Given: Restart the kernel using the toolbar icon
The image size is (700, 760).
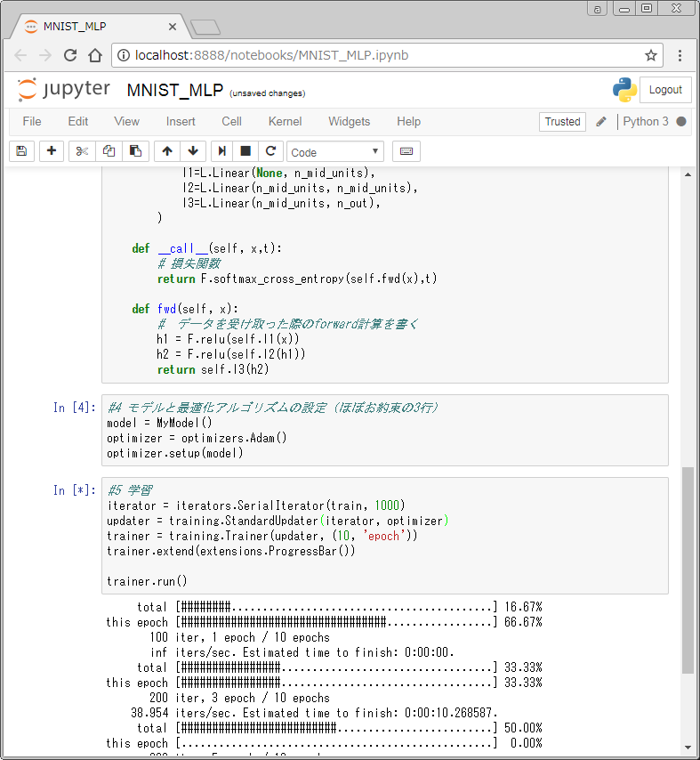Looking at the screenshot, I should click(x=270, y=151).
